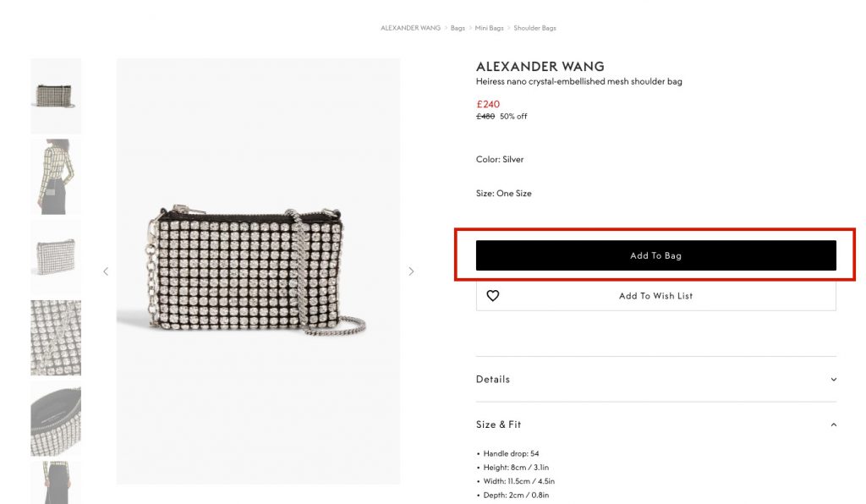Show the model in checked jacket thumbnail
The height and width of the screenshot is (504, 866).
[x=56, y=176]
